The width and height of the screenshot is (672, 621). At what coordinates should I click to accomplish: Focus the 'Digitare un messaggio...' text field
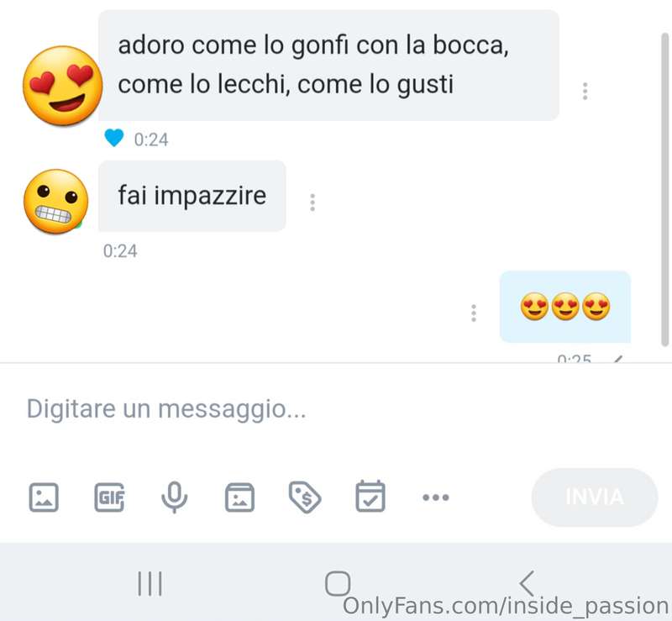pos(336,408)
